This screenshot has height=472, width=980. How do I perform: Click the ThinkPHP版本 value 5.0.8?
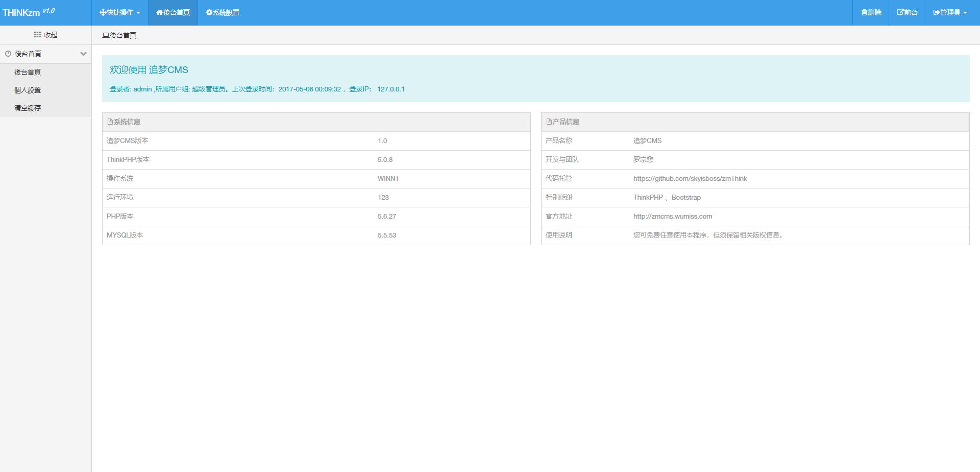point(385,159)
